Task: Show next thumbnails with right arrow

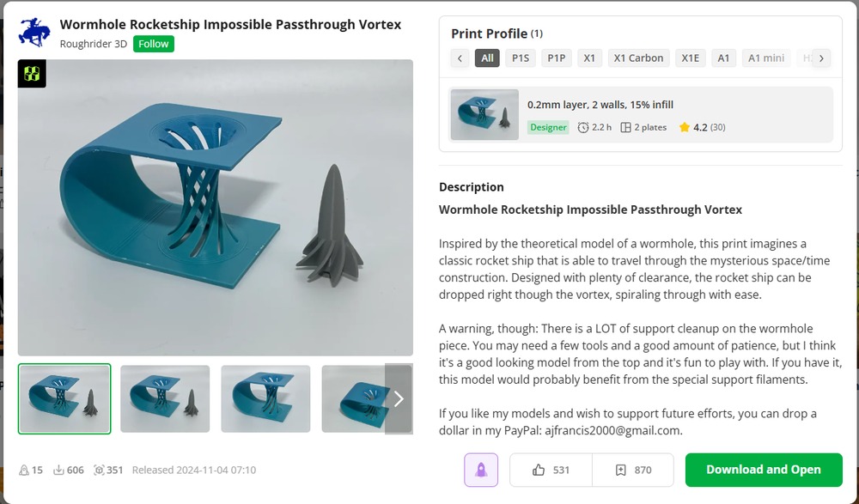Action: [399, 398]
